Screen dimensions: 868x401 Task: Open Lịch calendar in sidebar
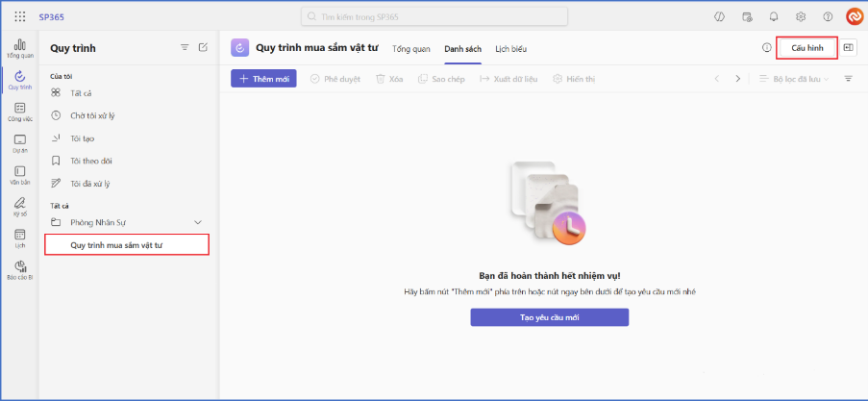point(20,238)
